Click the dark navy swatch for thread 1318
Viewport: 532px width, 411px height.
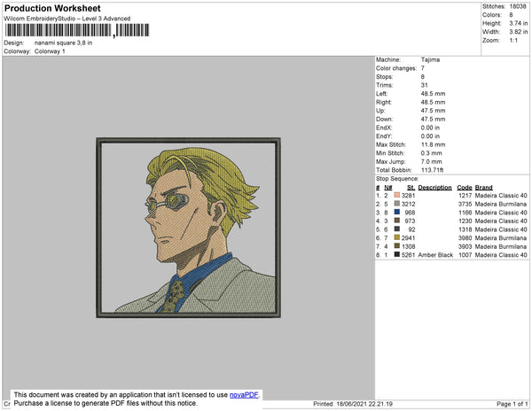click(397, 229)
